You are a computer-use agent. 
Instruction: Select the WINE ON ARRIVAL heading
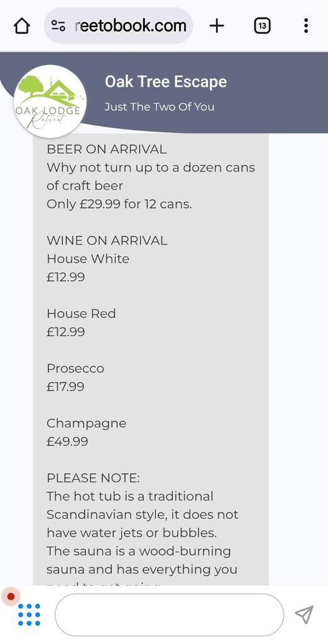(x=107, y=241)
